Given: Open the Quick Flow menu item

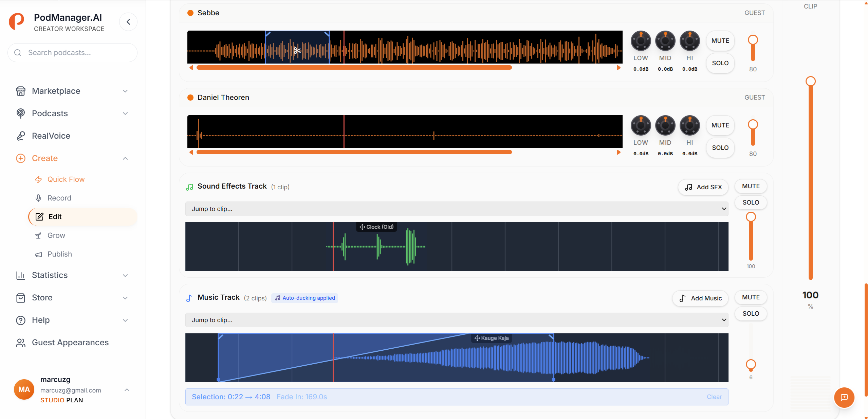Looking at the screenshot, I should point(83,179).
